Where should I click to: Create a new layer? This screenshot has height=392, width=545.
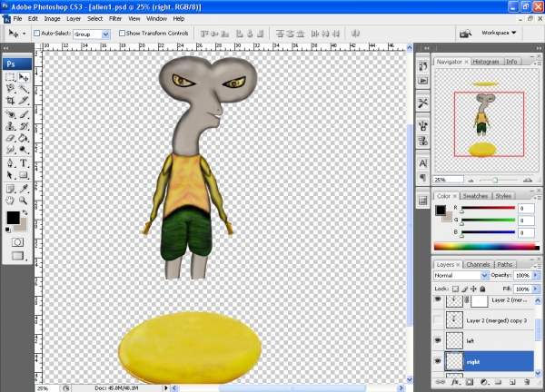(512, 382)
